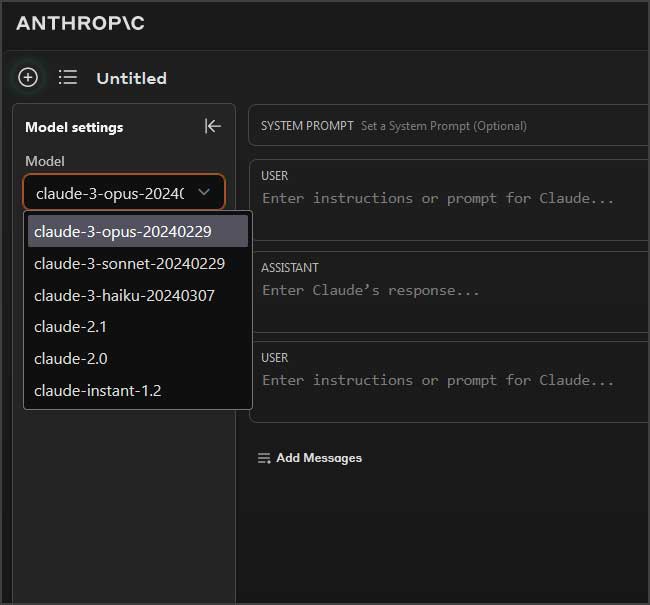Select claude-instant-1.2 model option
This screenshot has width=650, height=605.
coord(138,391)
